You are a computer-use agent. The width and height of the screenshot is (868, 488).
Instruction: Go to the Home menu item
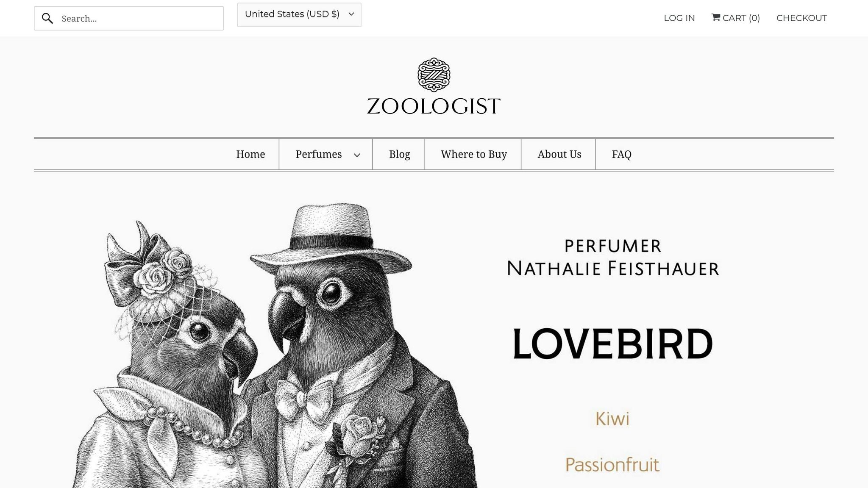pyautogui.click(x=250, y=154)
